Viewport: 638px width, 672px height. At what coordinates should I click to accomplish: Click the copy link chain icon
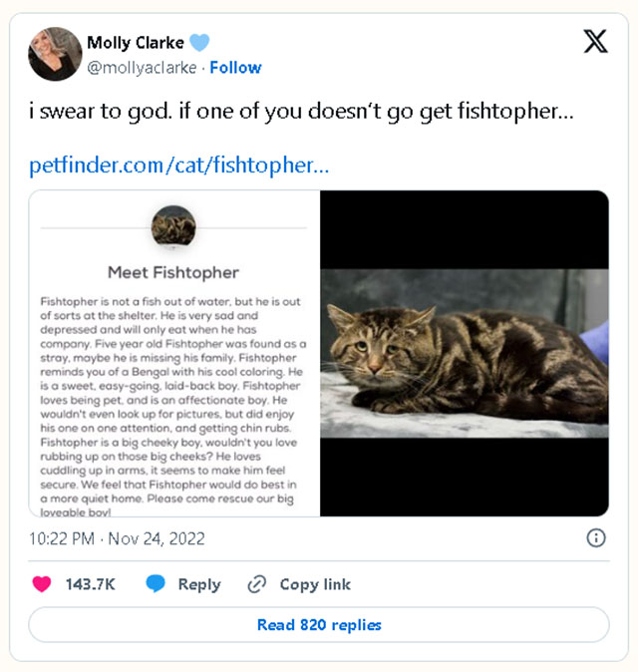coord(257,584)
